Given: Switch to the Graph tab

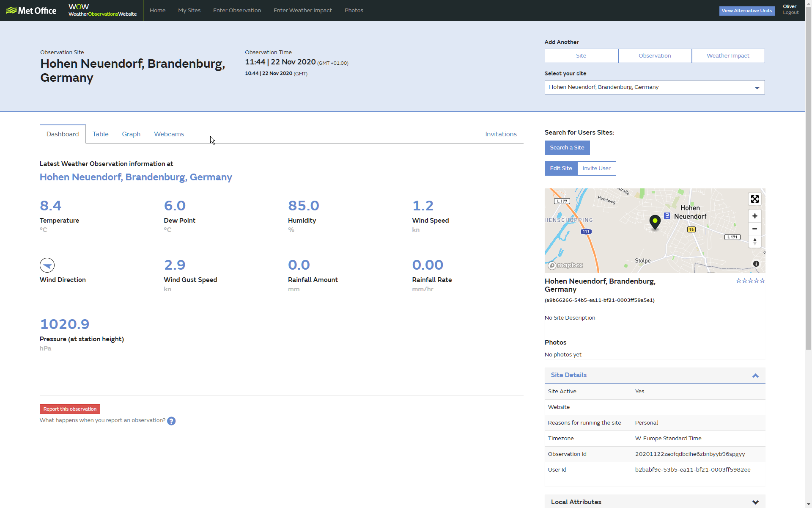Looking at the screenshot, I should tap(131, 134).
